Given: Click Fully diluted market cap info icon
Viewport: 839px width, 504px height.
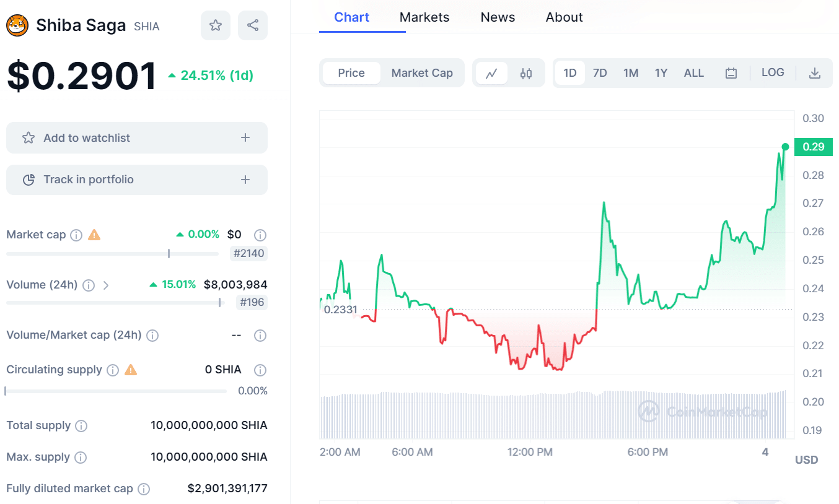Looking at the screenshot, I should pos(144,489).
